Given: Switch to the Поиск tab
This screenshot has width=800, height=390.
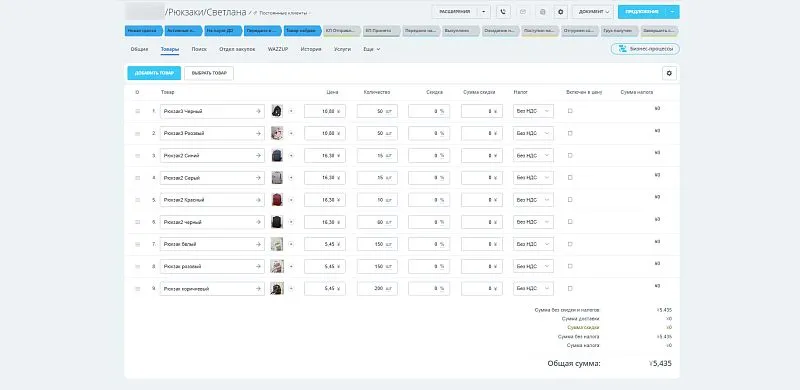Looking at the screenshot, I should click(x=199, y=50).
